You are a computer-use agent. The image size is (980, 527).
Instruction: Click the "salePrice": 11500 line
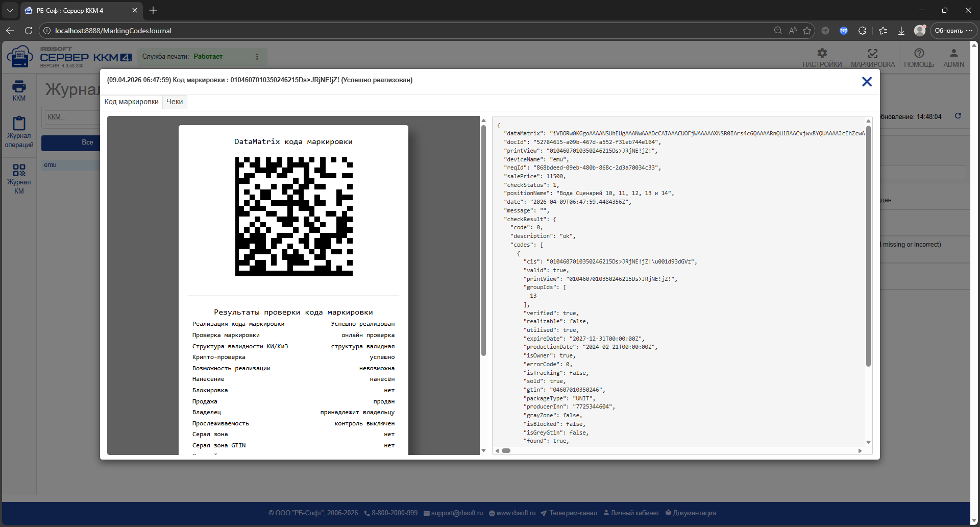pyautogui.click(x=535, y=176)
